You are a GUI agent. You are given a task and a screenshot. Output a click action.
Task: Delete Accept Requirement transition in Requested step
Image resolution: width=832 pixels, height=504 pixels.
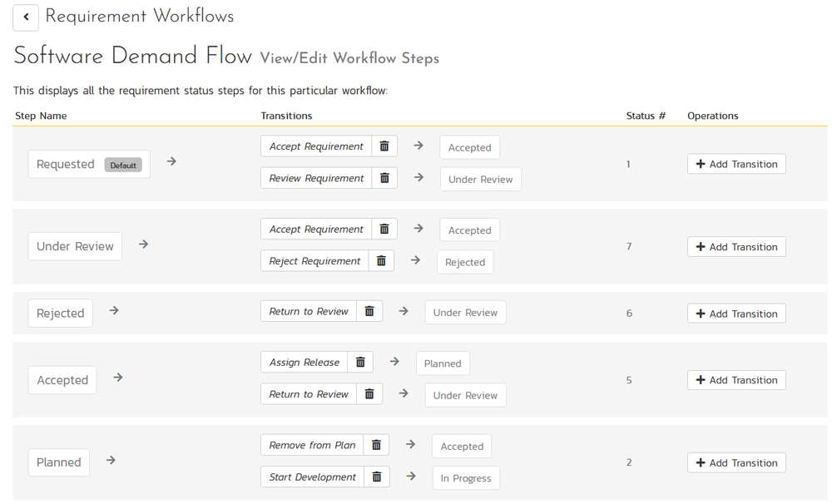[384, 146]
